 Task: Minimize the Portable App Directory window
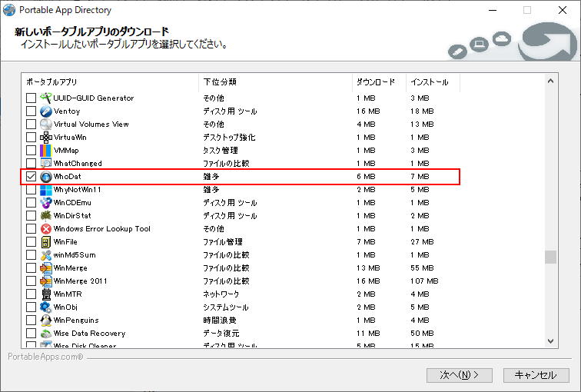pos(493,10)
